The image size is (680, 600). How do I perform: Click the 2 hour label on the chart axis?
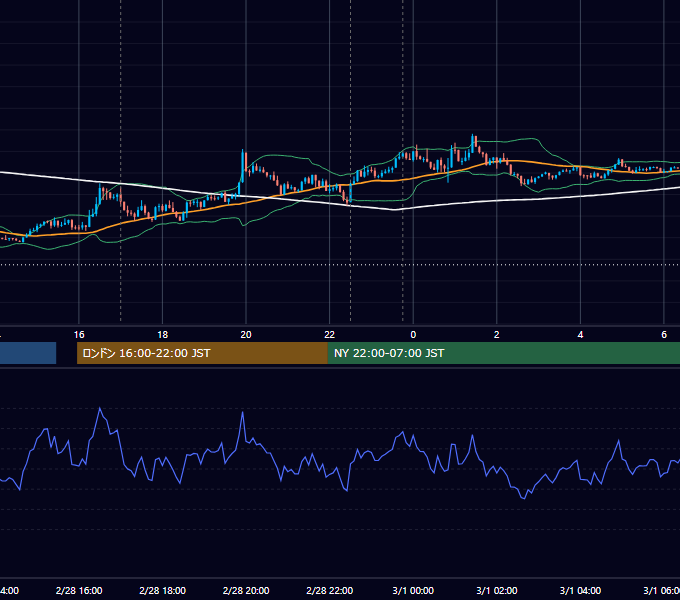pyautogui.click(x=497, y=335)
